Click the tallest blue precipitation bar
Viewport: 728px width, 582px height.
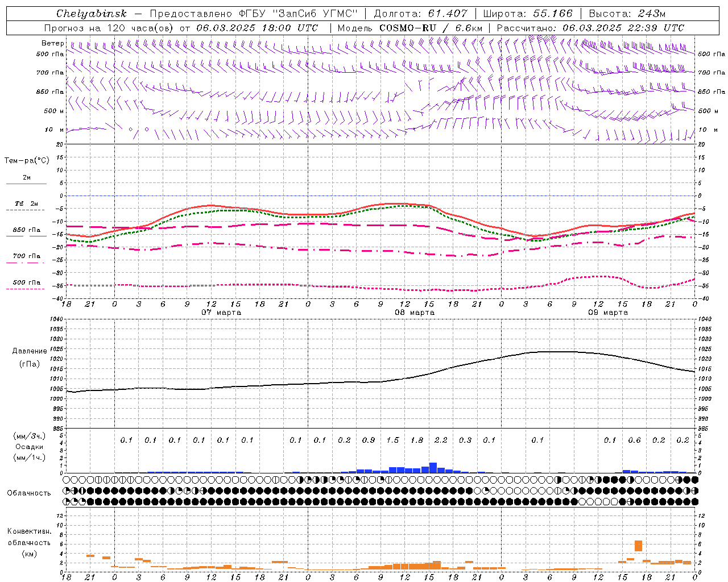click(433, 468)
